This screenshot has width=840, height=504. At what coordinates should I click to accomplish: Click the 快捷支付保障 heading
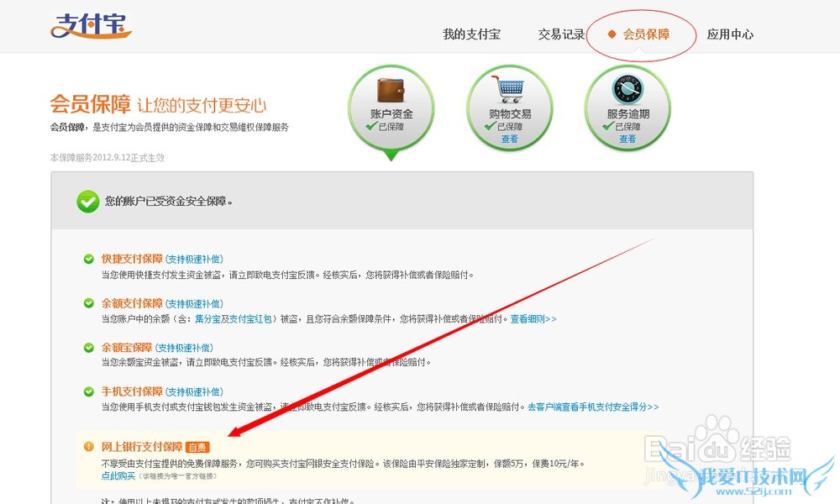pos(133,260)
